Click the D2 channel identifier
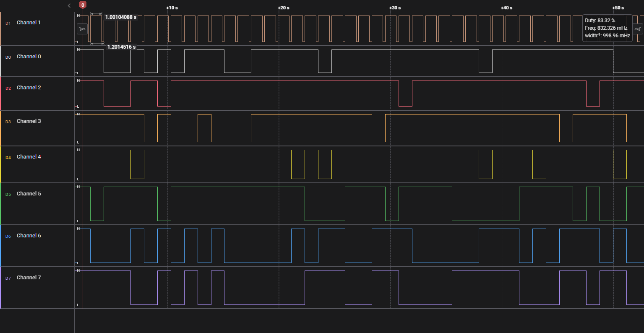This screenshot has height=333, width=644. (x=8, y=88)
